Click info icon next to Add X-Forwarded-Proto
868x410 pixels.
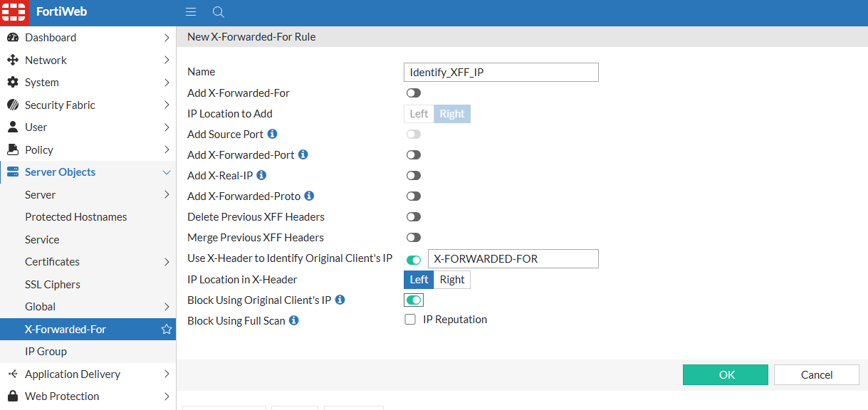click(309, 196)
